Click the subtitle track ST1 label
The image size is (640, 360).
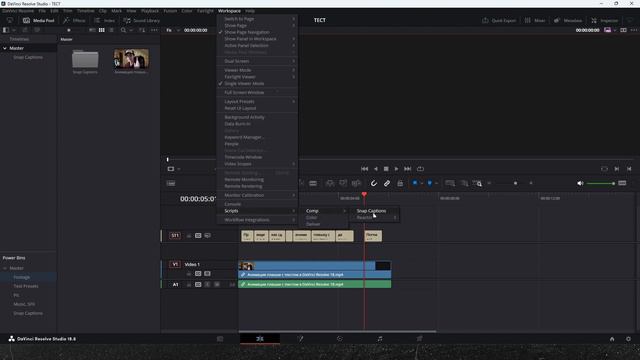tap(175, 236)
